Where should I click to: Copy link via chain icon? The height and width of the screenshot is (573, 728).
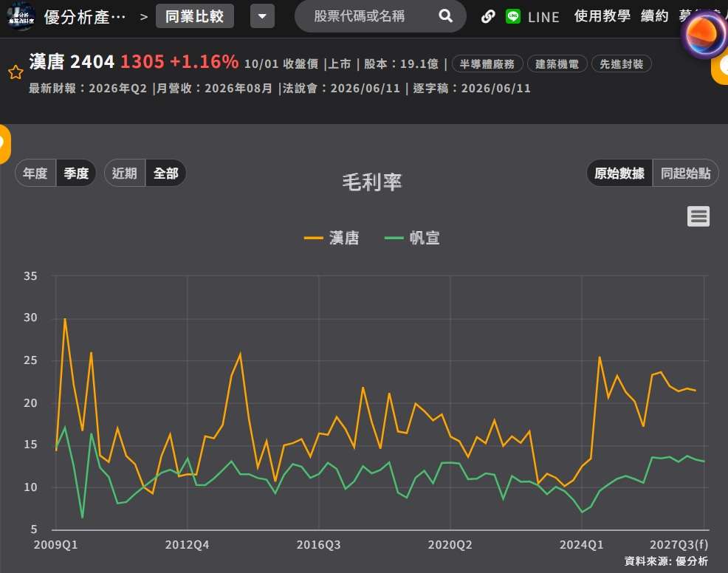(488, 17)
